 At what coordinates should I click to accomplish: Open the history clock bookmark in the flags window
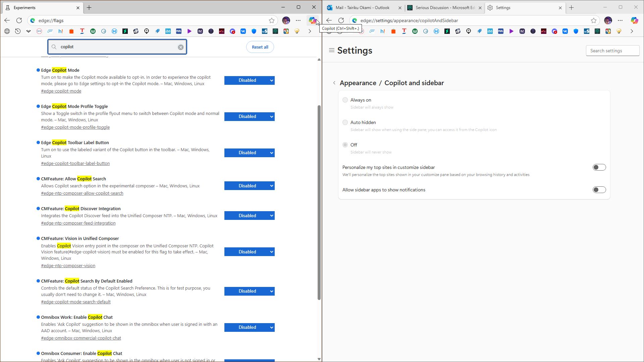18,31
